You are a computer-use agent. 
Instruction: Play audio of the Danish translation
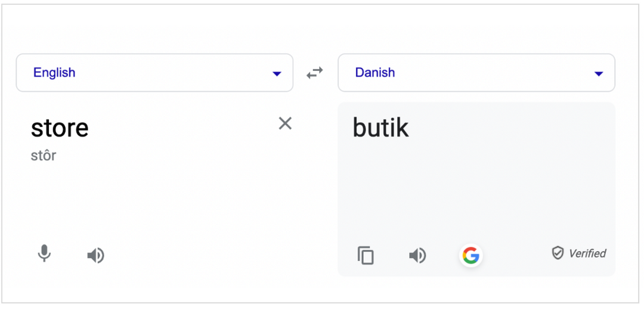coord(417,256)
